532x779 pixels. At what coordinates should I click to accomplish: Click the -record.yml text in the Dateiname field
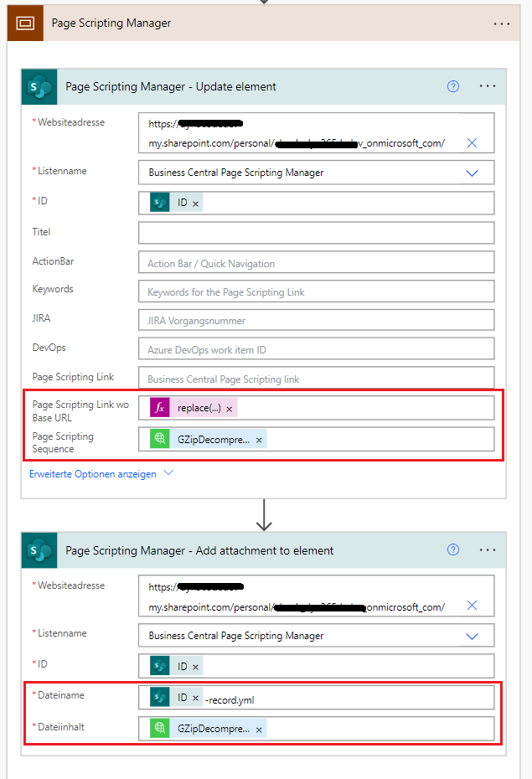(230, 700)
